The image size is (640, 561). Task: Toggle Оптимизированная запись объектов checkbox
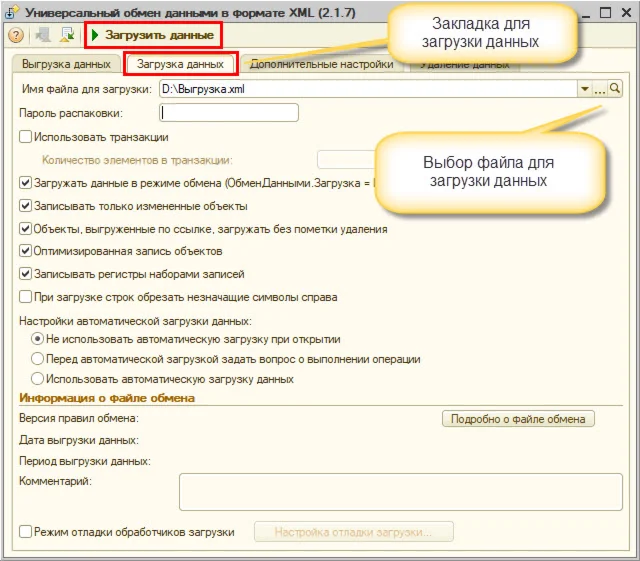point(25,250)
